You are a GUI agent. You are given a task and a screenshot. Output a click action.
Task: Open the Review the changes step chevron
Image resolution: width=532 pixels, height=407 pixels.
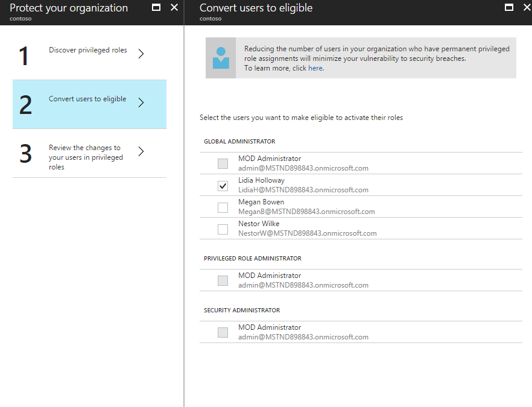point(141,151)
